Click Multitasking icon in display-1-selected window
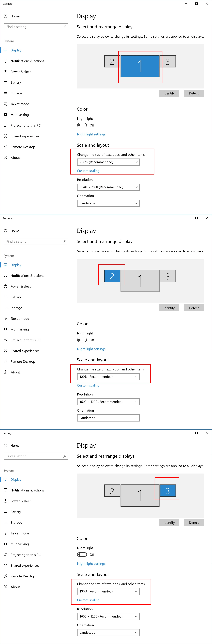The width and height of the screenshot is (212, 644). coord(5,115)
